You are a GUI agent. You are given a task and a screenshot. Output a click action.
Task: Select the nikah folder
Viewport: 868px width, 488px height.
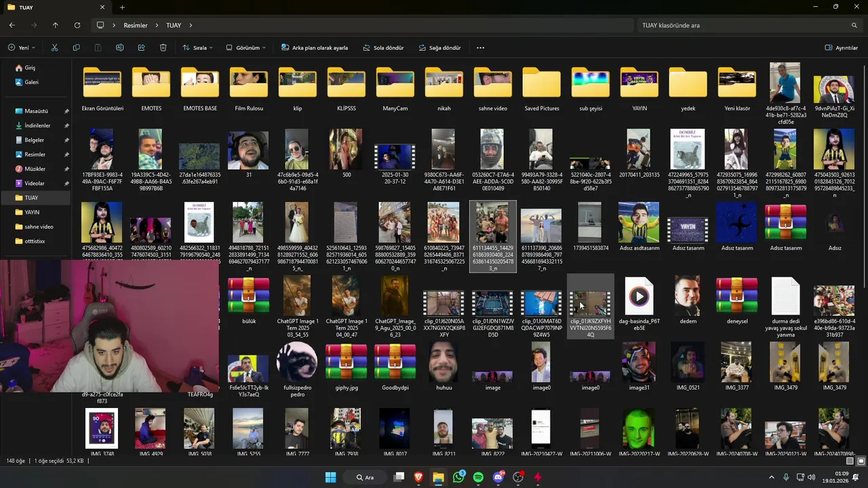point(444,88)
